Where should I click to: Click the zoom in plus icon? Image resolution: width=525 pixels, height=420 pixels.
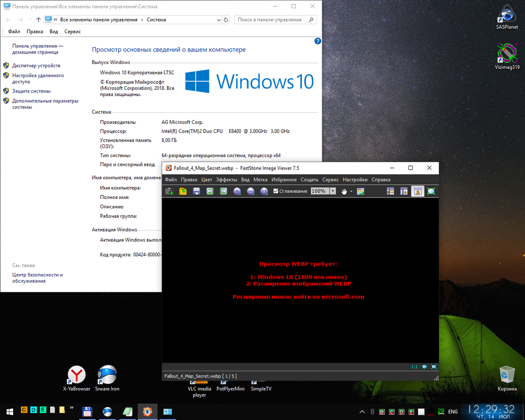click(237, 191)
